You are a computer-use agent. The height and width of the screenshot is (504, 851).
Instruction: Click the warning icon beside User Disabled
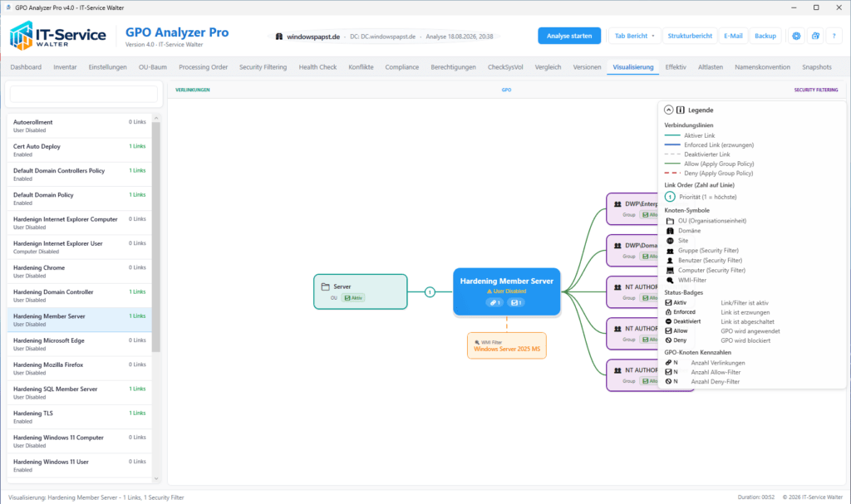tap(489, 291)
